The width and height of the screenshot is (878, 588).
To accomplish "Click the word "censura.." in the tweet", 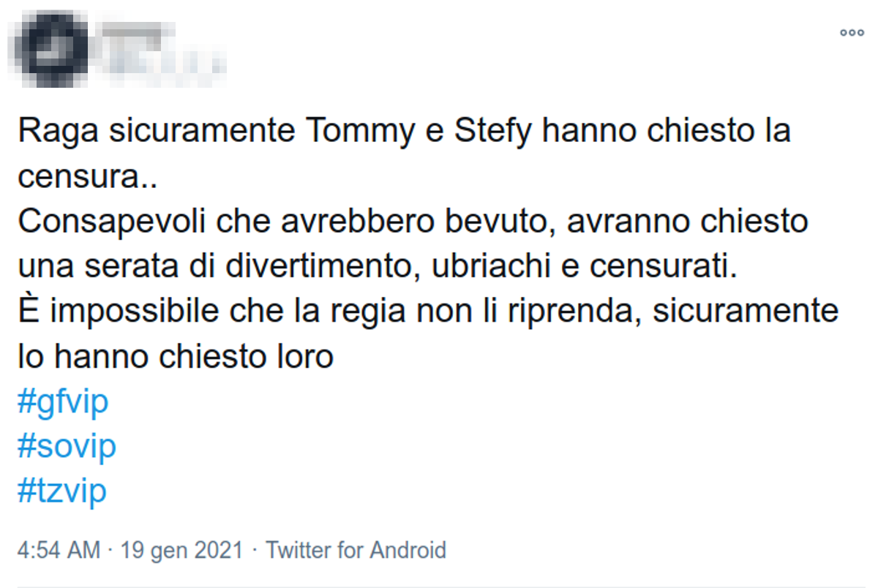I will (x=88, y=177).
